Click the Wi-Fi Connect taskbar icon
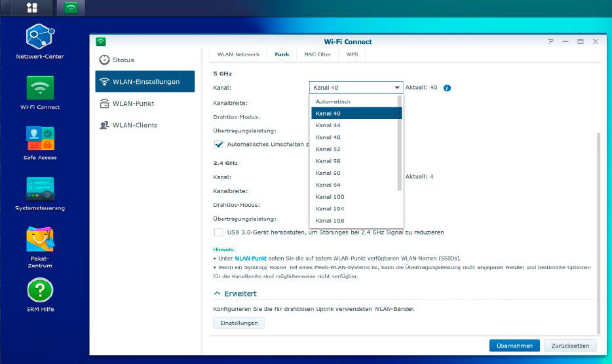This screenshot has width=612, height=364. [71, 8]
